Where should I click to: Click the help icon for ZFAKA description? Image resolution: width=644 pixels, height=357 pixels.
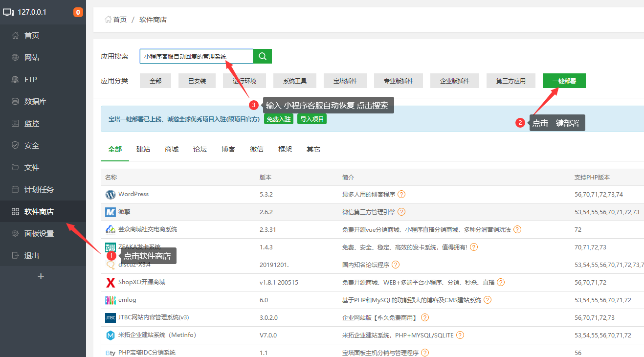click(x=474, y=247)
